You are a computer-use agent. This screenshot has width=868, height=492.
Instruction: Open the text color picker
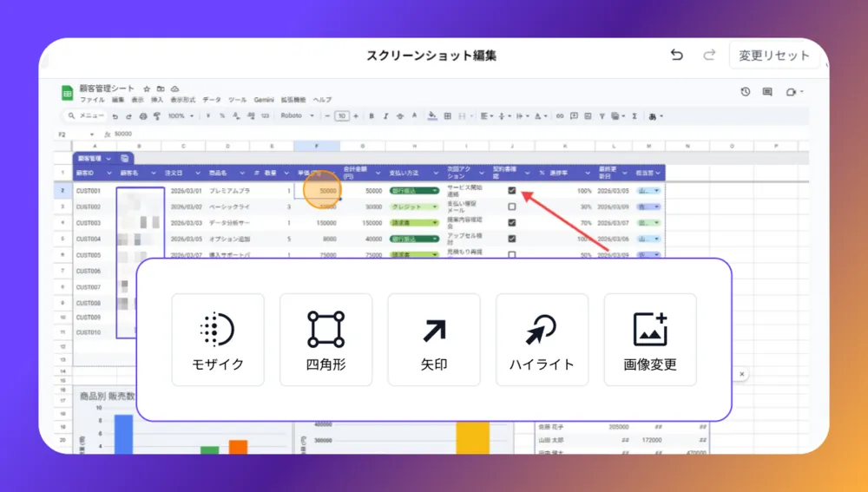coord(414,116)
